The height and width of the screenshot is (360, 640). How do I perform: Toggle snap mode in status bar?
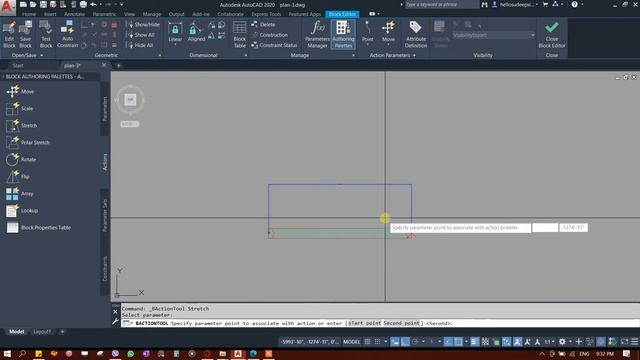pos(377,342)
